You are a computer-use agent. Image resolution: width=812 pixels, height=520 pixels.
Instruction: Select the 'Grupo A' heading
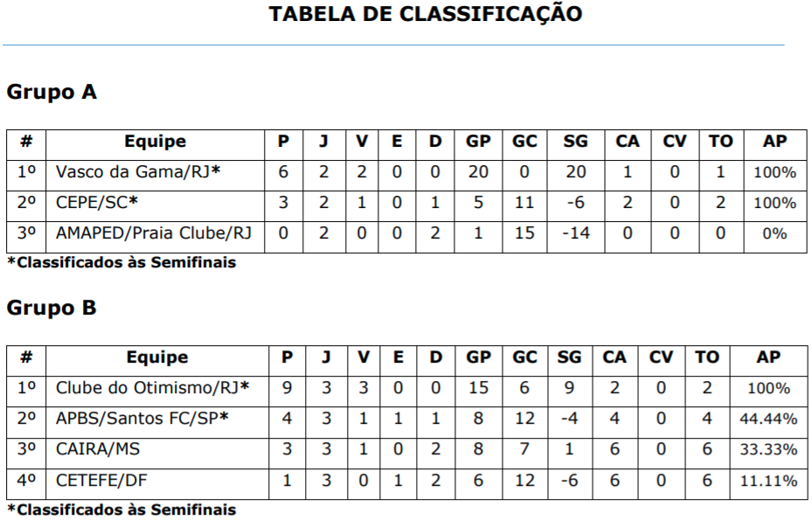(x=51, y=92)
